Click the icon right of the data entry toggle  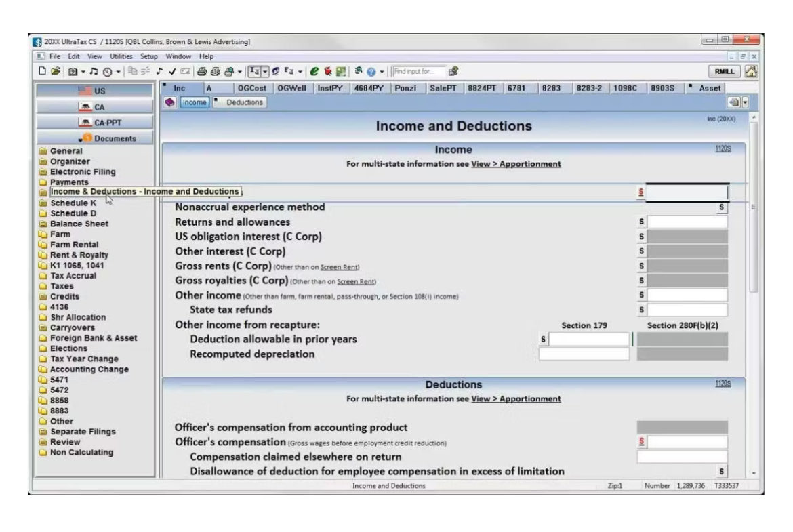coord(275,71)
